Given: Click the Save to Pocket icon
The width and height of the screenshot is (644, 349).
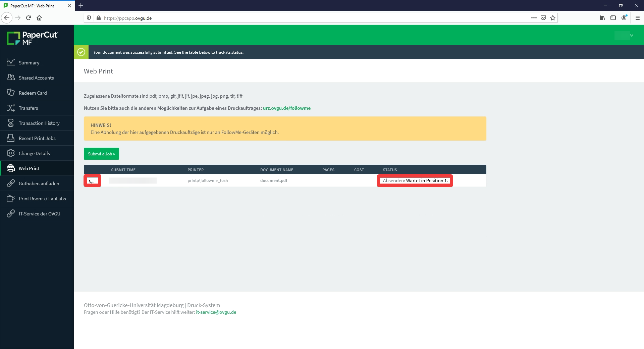Looking at the screenshot, I should [x=543, y=18].
